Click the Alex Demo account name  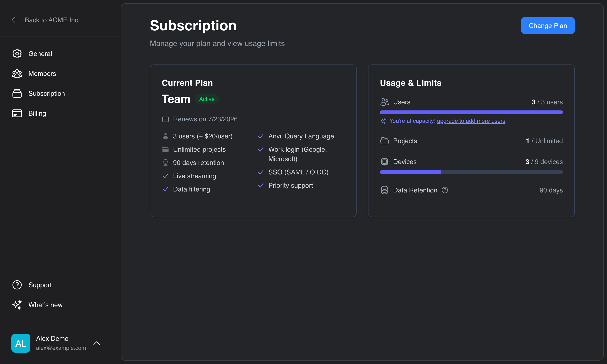(52, 338)
